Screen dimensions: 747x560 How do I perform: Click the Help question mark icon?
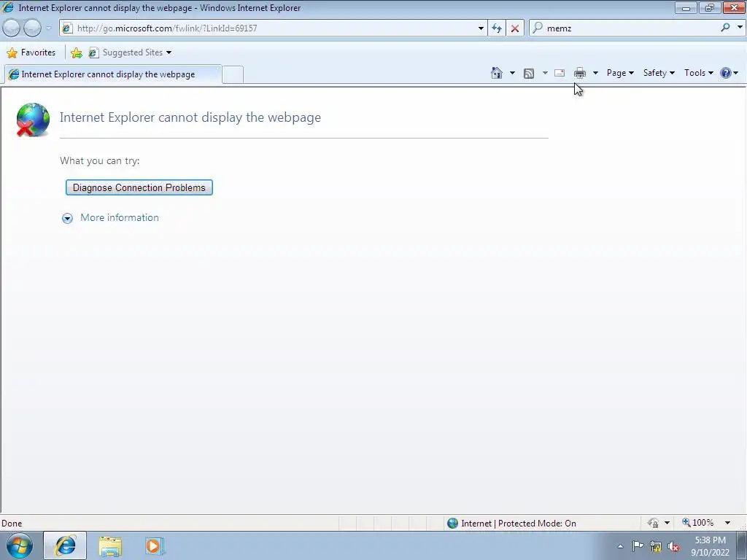pos(726,73)
